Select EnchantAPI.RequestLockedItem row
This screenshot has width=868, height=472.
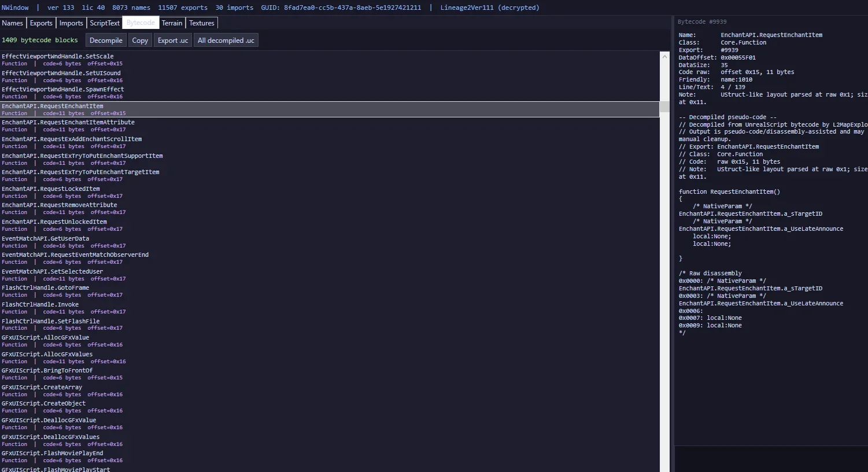pyautogui.click(x=330, y=193)
